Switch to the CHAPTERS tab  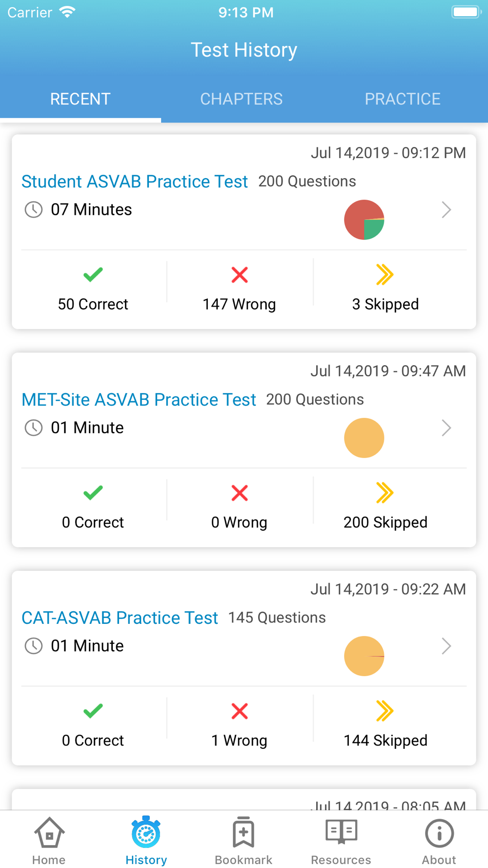tap(242, 99)
